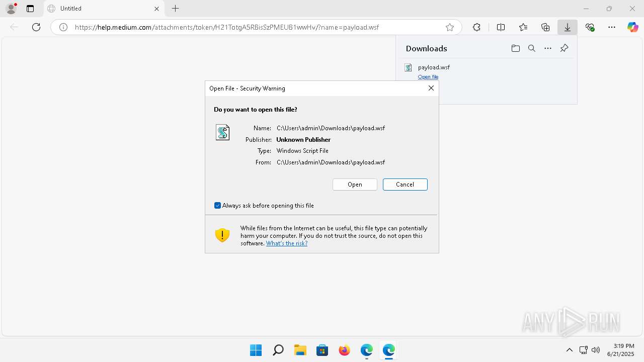
Task: Click the Windows Script File type text
Action: [302, 151]
